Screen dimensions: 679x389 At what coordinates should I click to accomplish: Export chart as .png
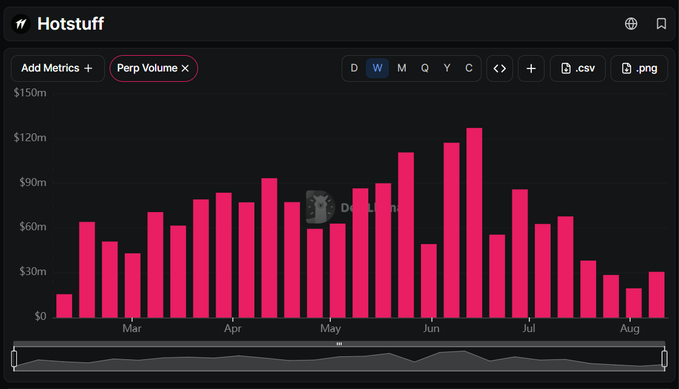point(639,68)
